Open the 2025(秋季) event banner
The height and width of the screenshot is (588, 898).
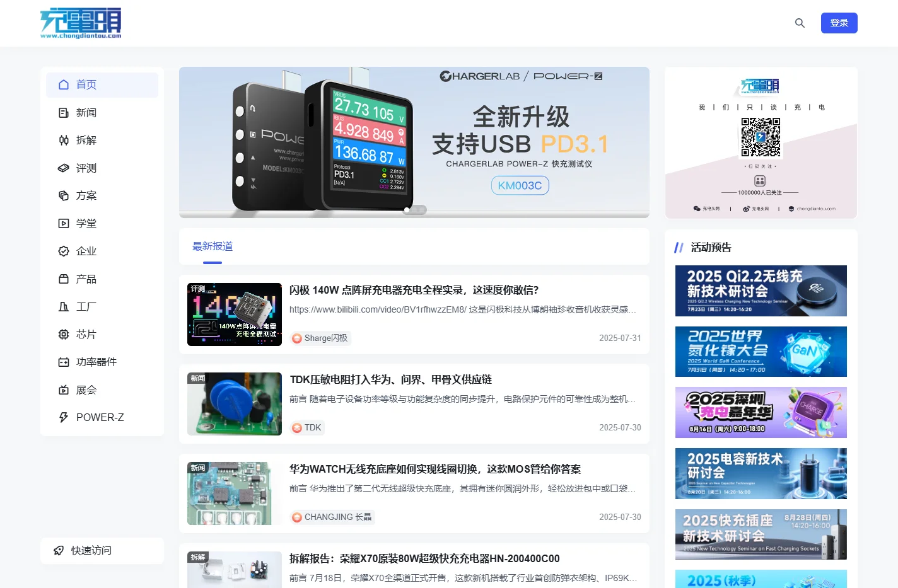761,579
